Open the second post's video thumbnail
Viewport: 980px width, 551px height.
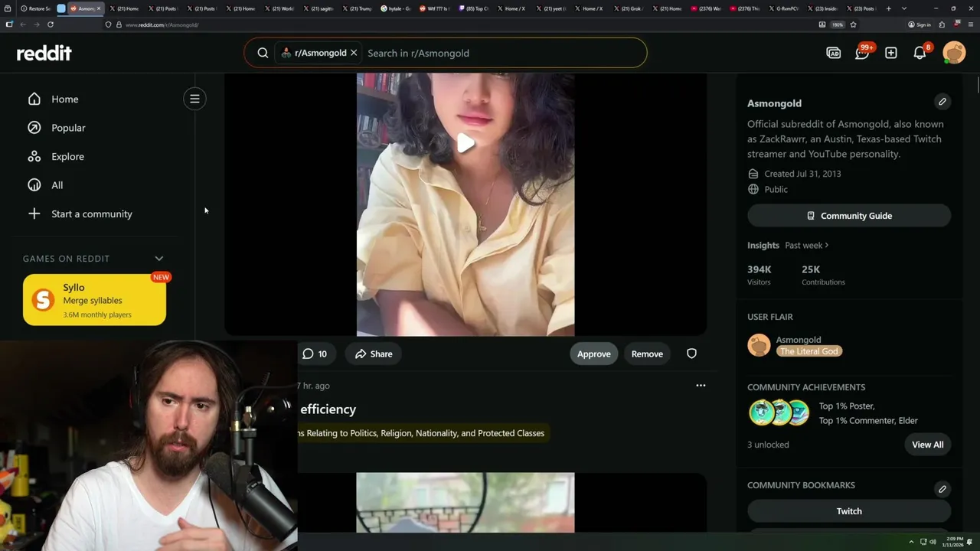[x=465, y=502]
